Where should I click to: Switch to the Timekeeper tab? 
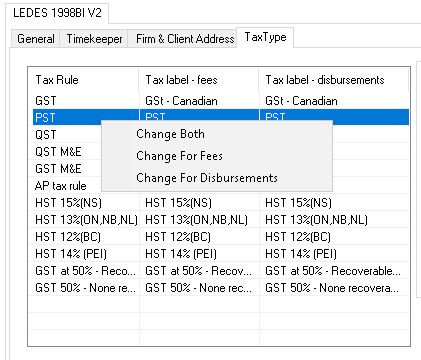click(x=94, y=39)
